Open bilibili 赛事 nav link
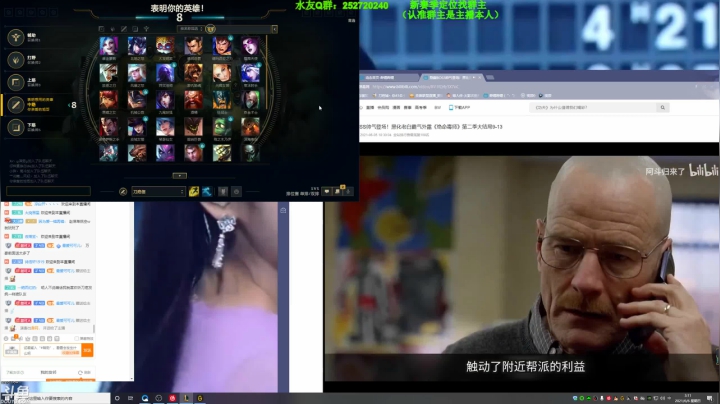The image size is (720, 404). [x=407, y=107]
